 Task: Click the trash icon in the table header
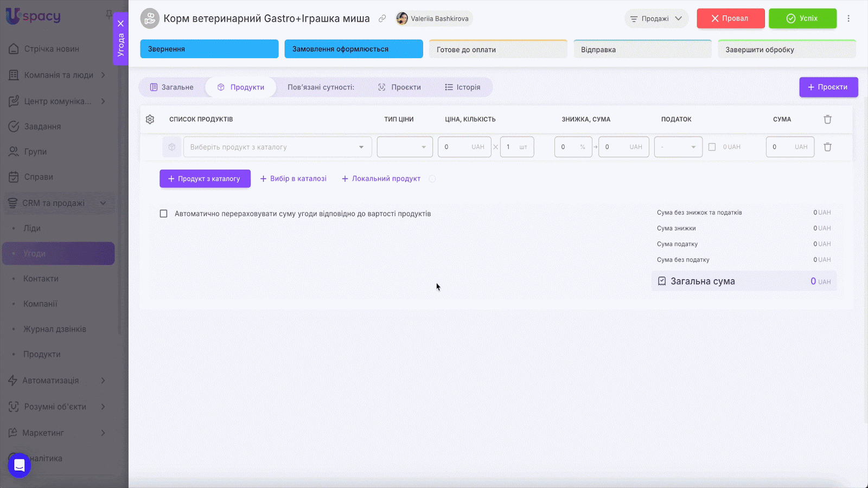click(827, 119)
